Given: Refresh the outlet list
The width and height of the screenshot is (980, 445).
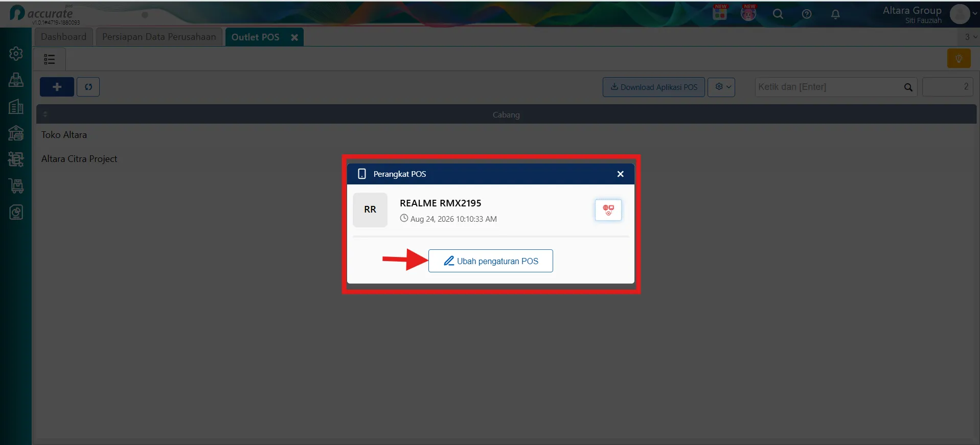Looking at the screenshot, I should point(88,87).
